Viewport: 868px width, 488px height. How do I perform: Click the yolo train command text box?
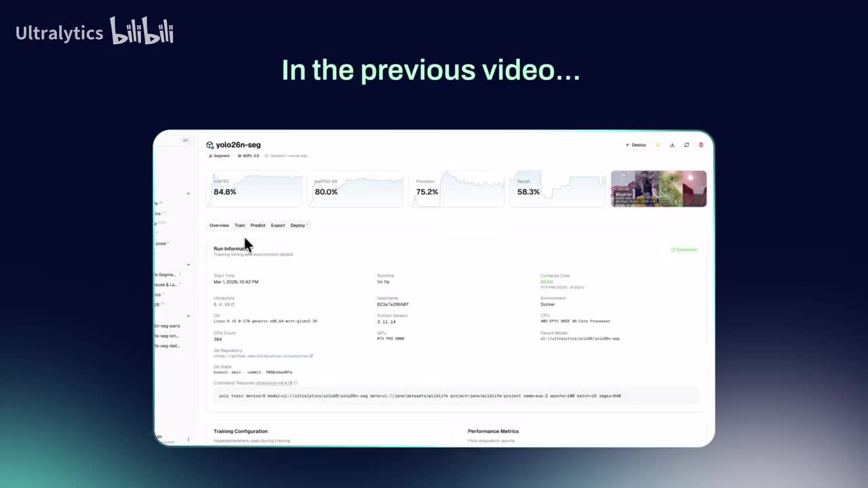(456, 396)
